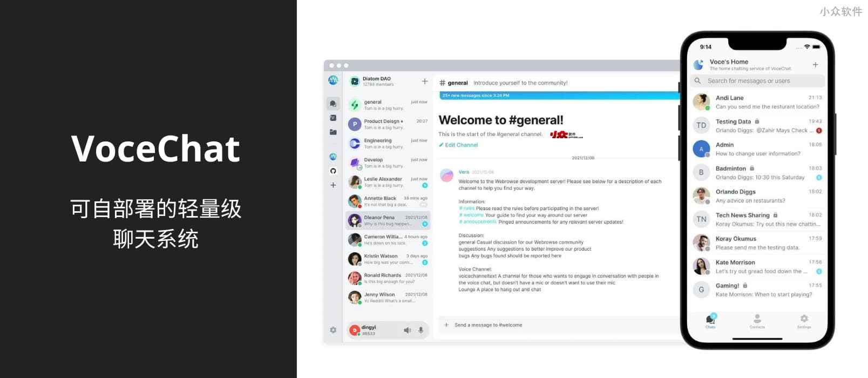Click the attachment plus in message box
This screenshot has width=868, height=378.
point(446,325)
